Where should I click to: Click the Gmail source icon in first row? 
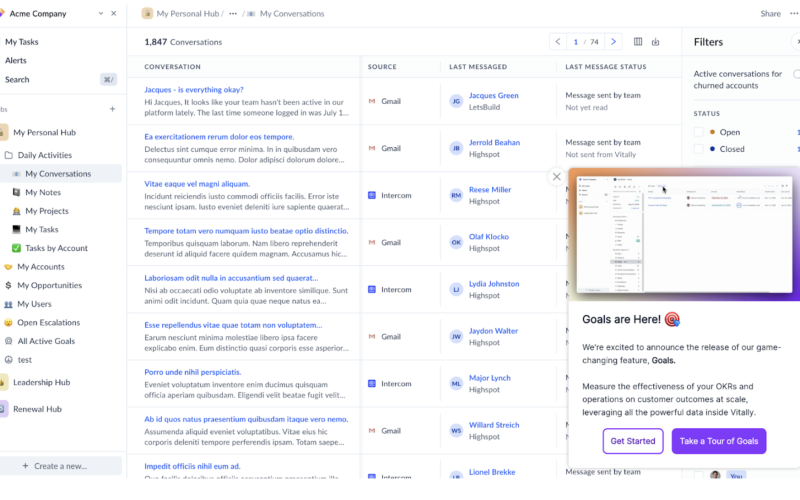(372, 101)
